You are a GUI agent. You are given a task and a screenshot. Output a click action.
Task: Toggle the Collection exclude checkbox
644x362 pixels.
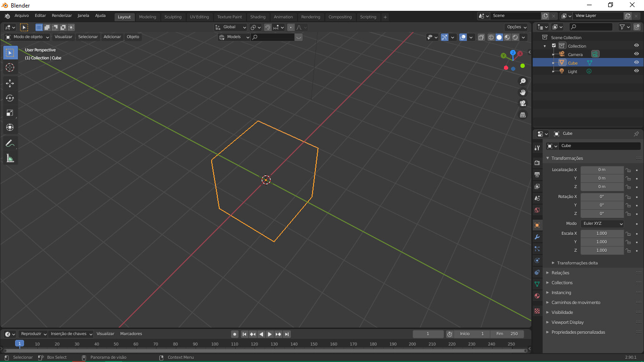coord(554,46)
